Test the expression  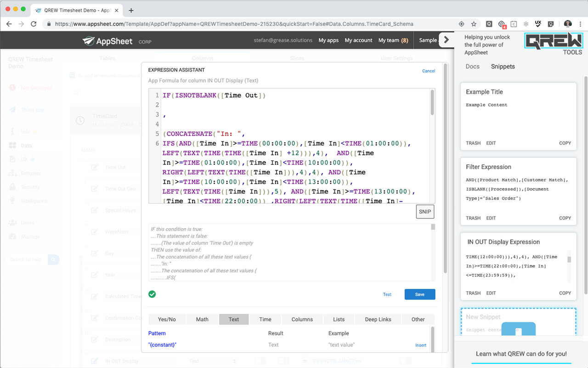point(387,294)
